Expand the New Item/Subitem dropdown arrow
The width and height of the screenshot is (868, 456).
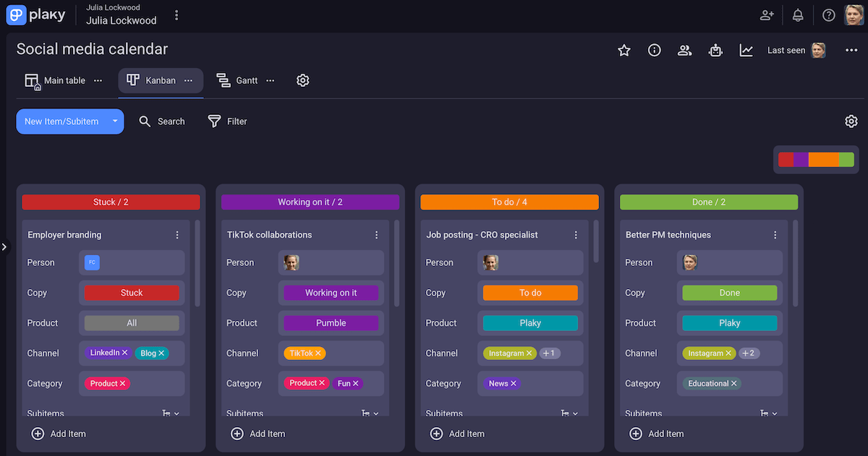114,121
